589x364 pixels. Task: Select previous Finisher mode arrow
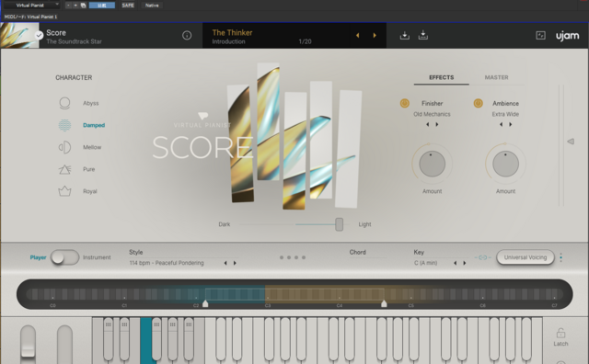click(427, 124)
